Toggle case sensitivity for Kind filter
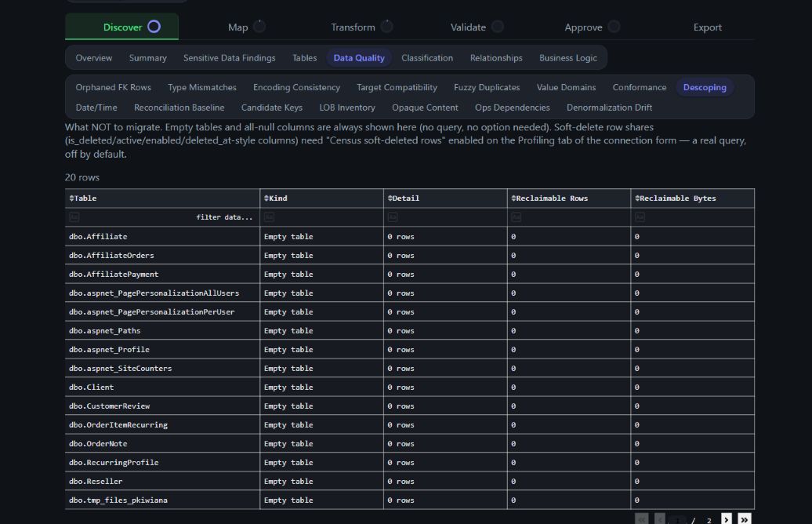Image resolution: width=812 pixels, height=524 pixels. point(269,217)
